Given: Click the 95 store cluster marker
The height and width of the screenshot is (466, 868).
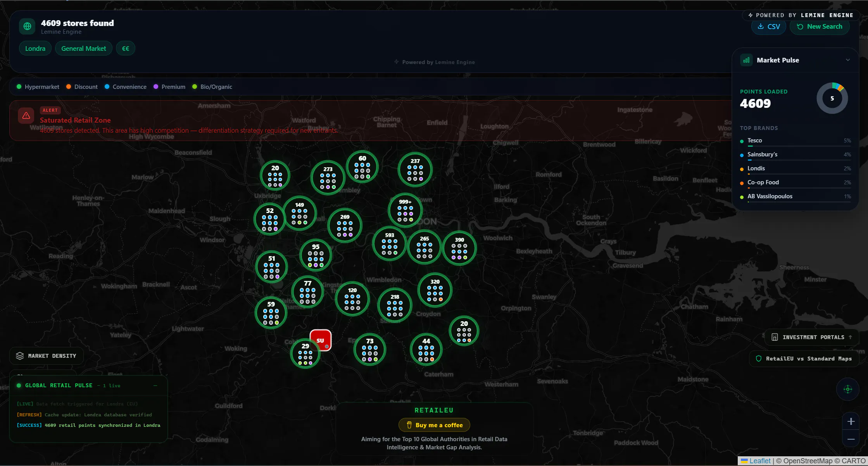Looking at the screenshot, I should point(316,255).
